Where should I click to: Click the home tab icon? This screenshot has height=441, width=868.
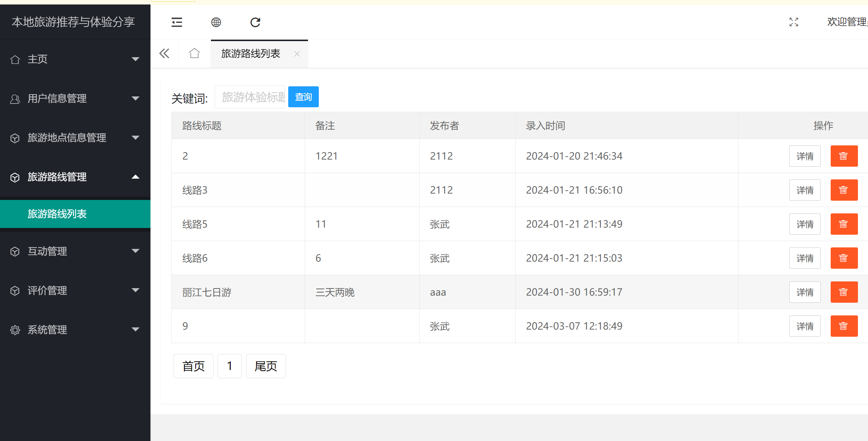pos(195,53)
